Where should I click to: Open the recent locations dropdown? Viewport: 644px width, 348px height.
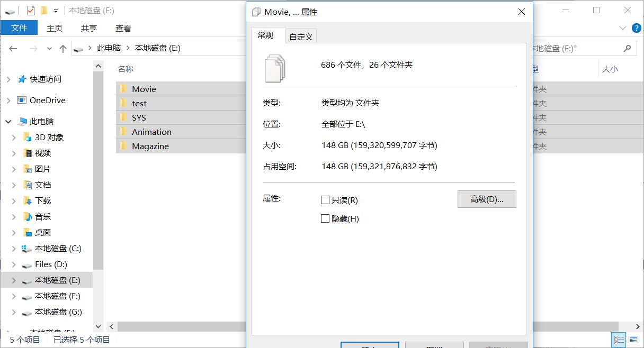[x=49, y=48]
